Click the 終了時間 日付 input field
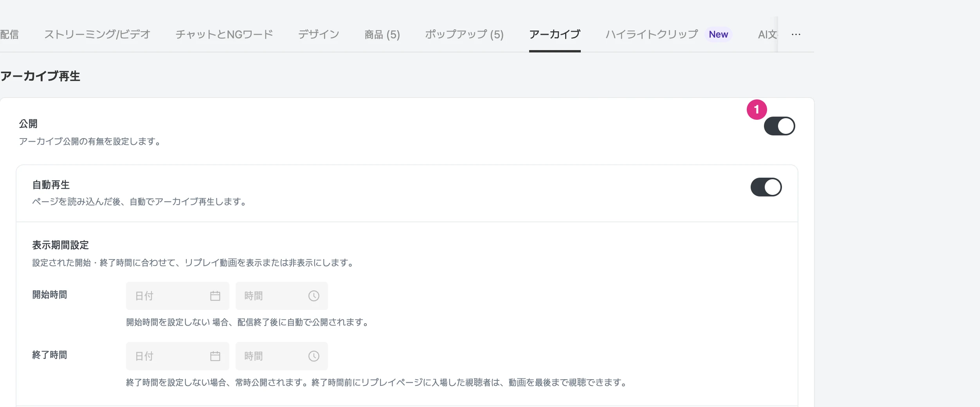 pyautogui.click(x=178, y=356)
